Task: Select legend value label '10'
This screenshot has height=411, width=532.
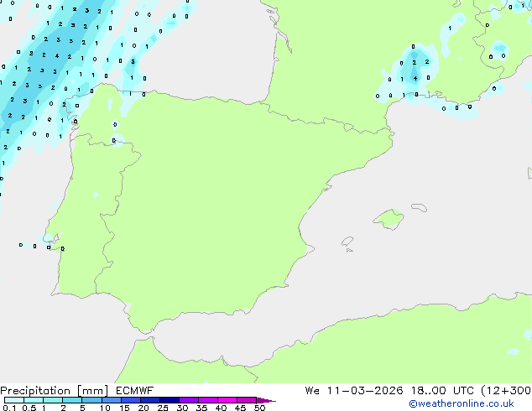Action: pos(105,408)
